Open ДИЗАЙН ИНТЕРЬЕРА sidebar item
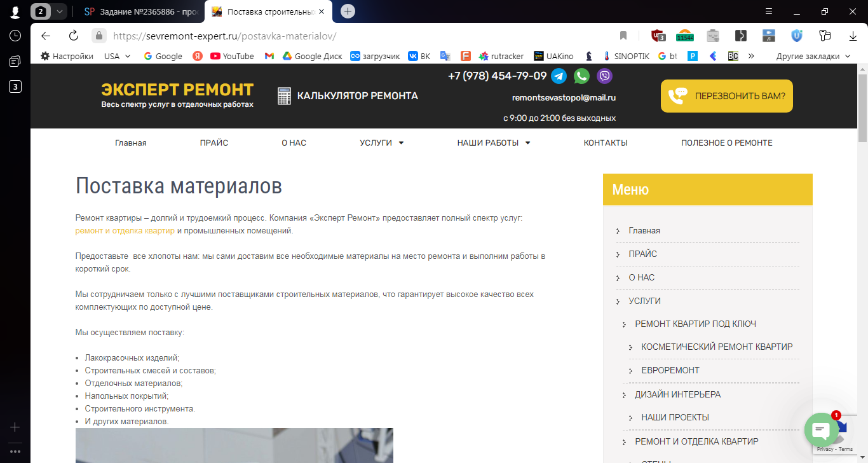The image size is (868, 463). point(678,394)
